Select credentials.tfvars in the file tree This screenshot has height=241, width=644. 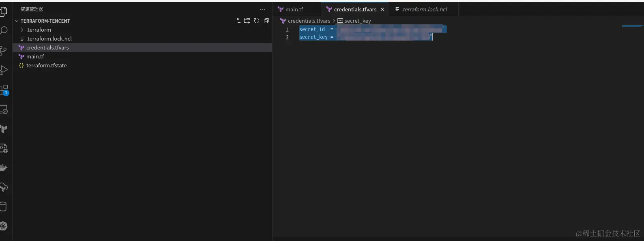[142, 47]
